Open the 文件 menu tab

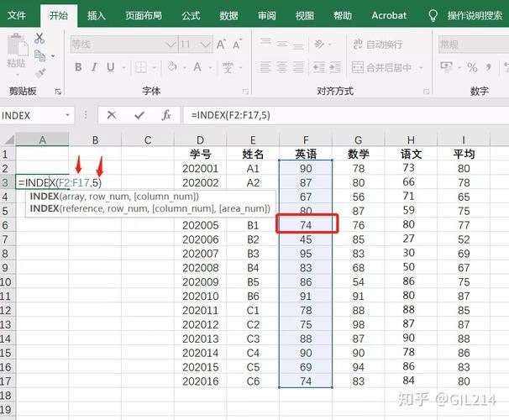pyautogui.click(x=17, y=15)
